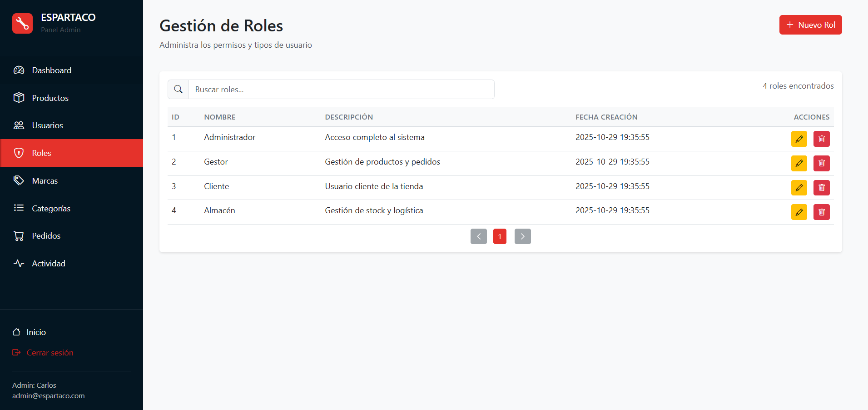The width and height of the screenshot is (868, 410).
Task: Focus the Buscar roles search field
Action: 341,89
